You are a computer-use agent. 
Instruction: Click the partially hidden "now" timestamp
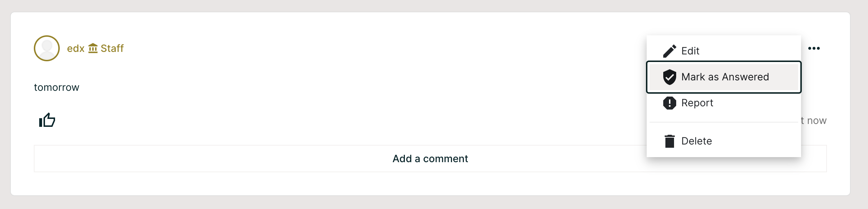[816, 121]
